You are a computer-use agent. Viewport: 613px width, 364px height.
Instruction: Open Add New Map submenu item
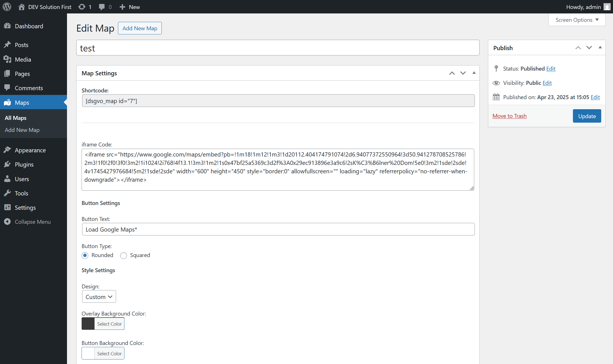(x=22, y=130)
